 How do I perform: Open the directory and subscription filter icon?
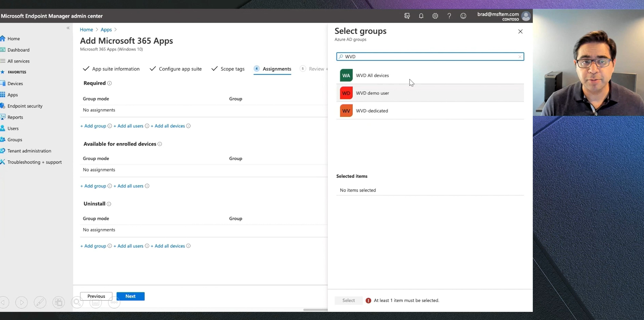(x=407, y=16)
